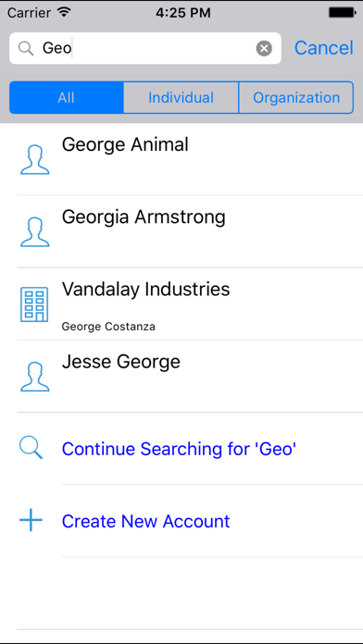Cancel the search
Viewport: 363px width, 644px height.
coord(323,48)
